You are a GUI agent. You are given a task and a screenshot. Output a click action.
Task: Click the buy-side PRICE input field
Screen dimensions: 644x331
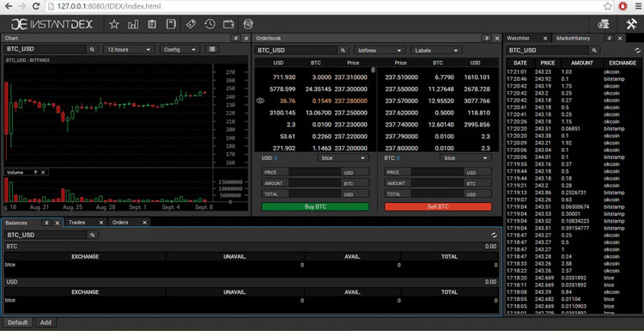coord(315,173)
